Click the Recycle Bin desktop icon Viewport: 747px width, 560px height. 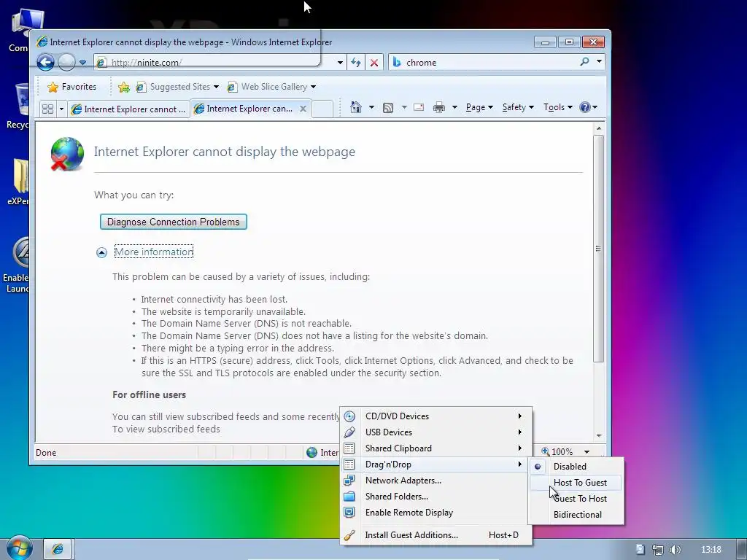pyautogui.click(x=18, y=106)
